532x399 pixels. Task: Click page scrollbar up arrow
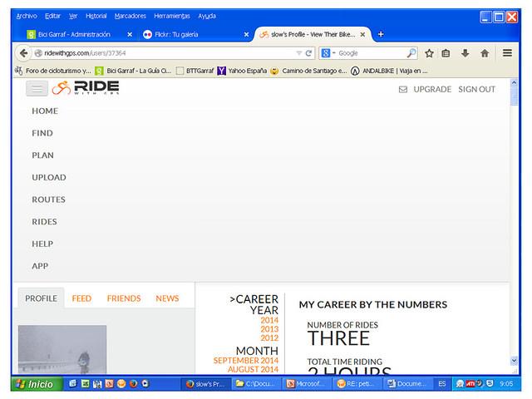click(514, 82)
